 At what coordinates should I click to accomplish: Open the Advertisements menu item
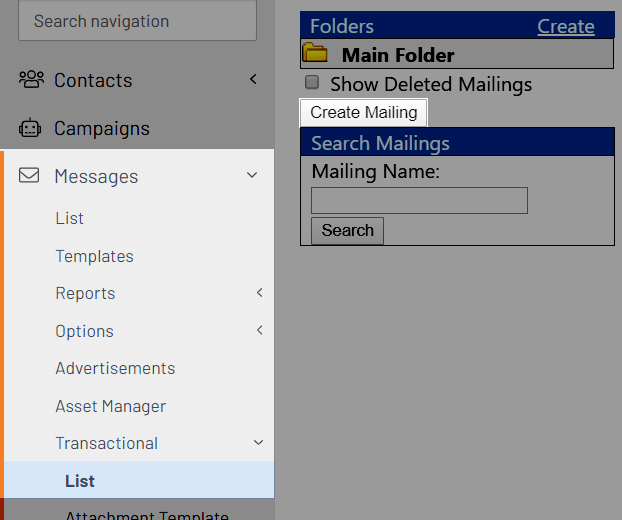115,368
